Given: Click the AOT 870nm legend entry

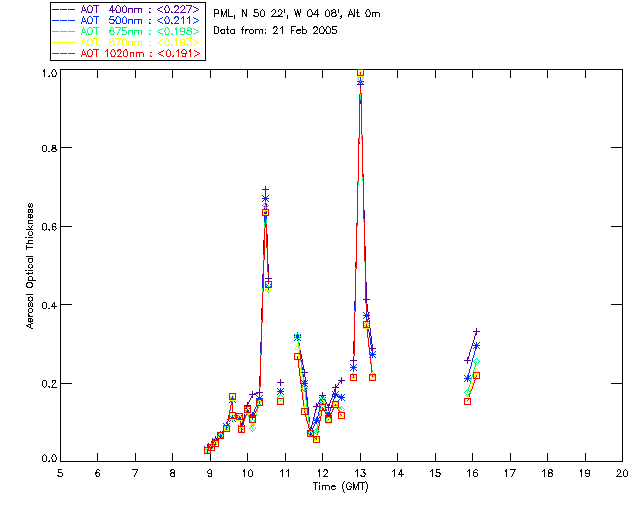Looking at the screenshot, I should pyautogui.click(x=127, y=42).
